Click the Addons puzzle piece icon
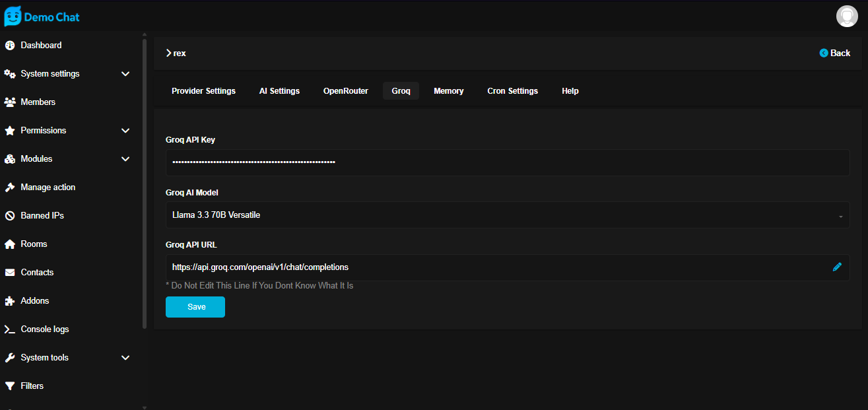 coord(10,301)
